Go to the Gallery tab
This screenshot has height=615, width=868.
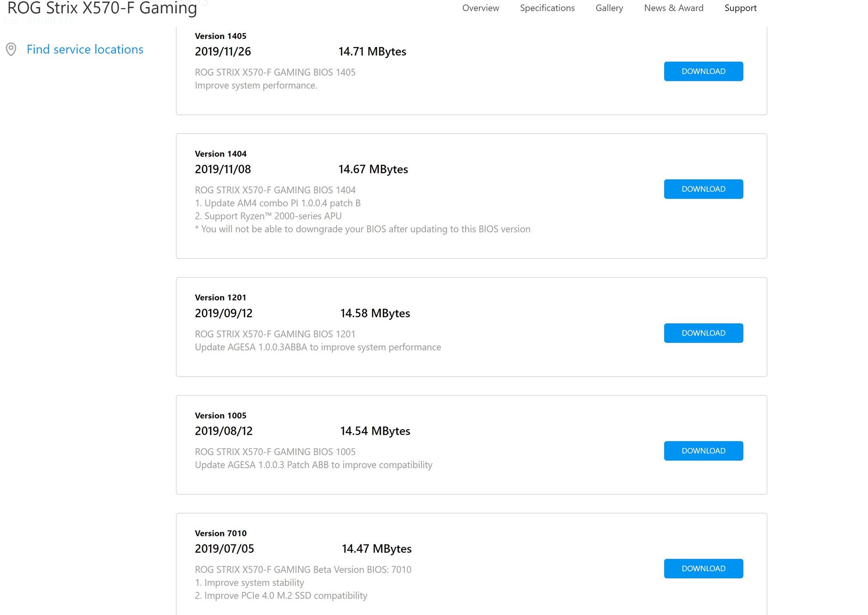tap(609, 8)
